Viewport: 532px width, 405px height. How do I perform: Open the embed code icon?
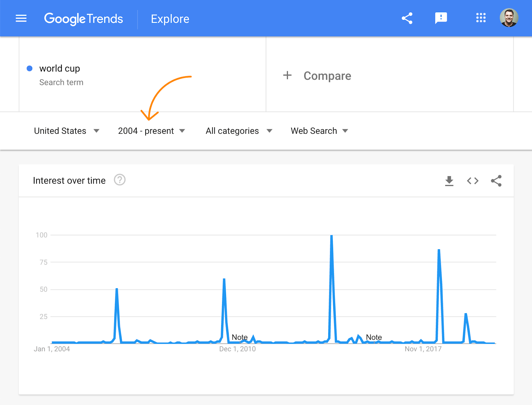472,181
